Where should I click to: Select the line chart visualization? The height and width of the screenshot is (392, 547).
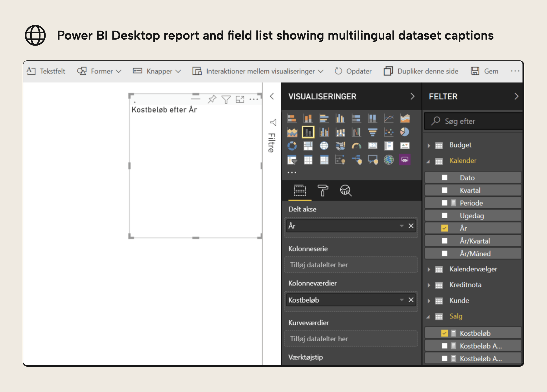[x=389, y=118]
